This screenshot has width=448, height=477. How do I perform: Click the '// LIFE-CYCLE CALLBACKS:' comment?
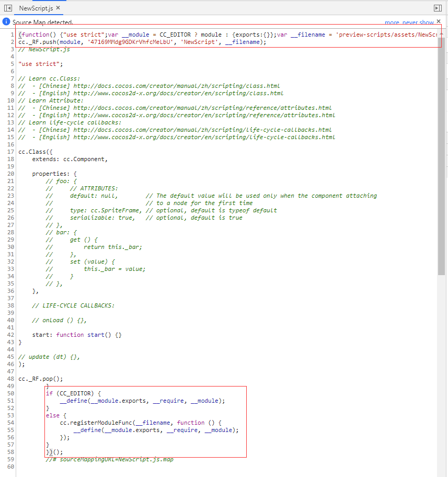click(x=73, y=305)
